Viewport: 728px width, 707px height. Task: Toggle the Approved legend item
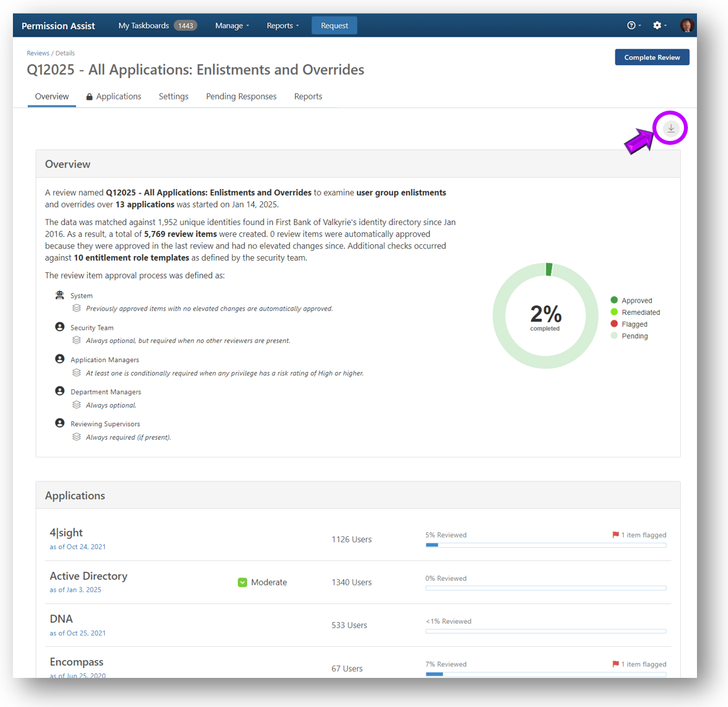click(631, 300)
